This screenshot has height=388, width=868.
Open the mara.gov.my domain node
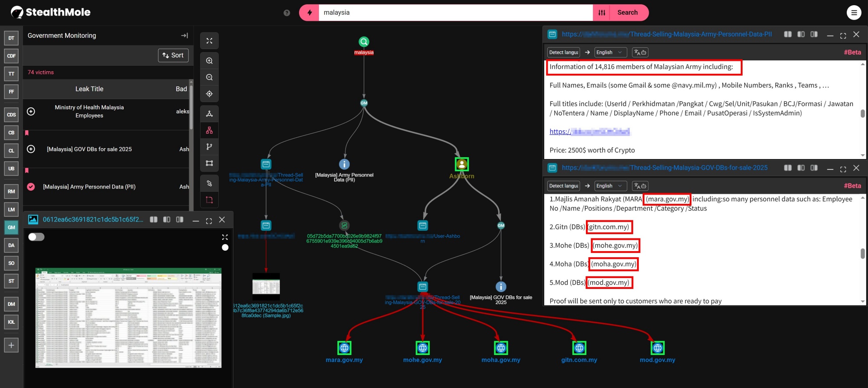click(x=344, y=348)
